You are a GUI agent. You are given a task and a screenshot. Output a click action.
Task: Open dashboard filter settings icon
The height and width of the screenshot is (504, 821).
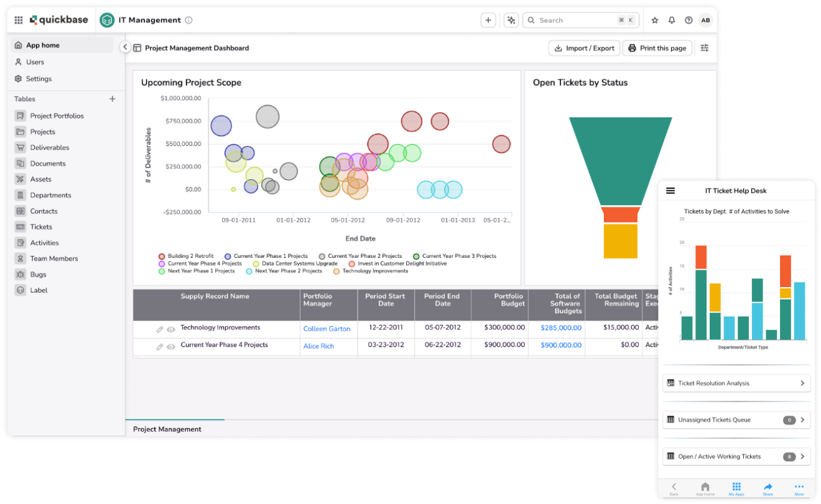(705, 48)
